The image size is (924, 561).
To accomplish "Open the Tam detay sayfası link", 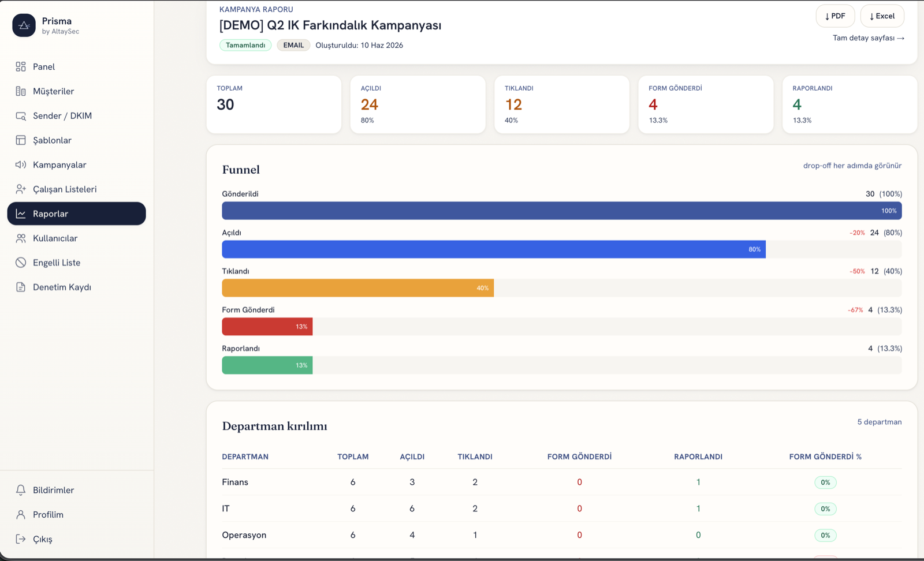I will click(868, 38).
